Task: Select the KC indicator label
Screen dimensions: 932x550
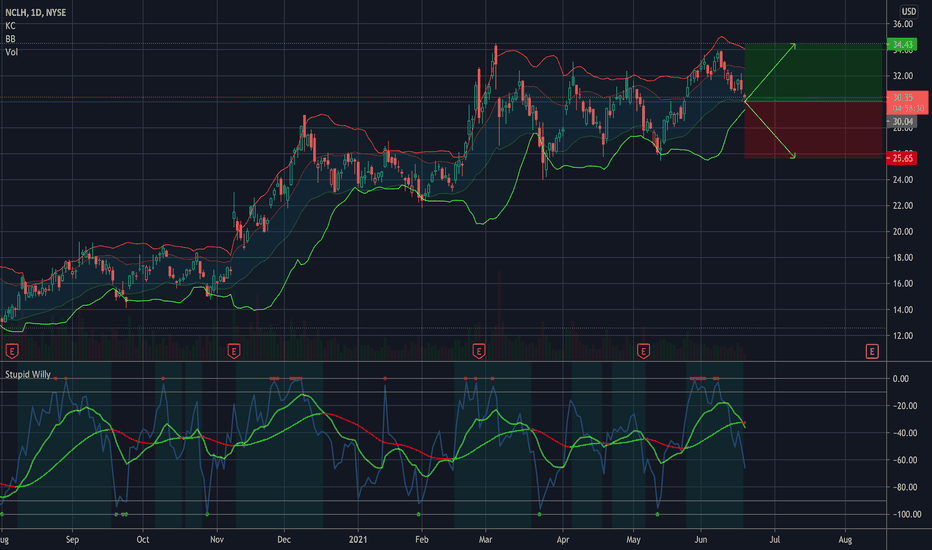Action: click(10, 26)
